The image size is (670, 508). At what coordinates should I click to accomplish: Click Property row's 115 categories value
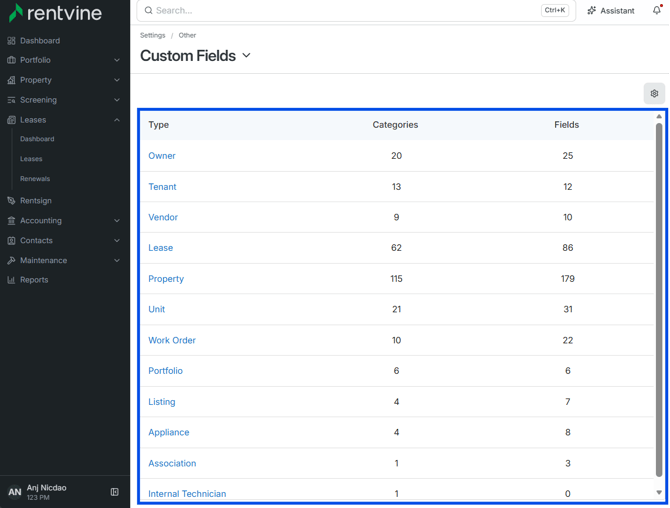(x=397, y=279)
